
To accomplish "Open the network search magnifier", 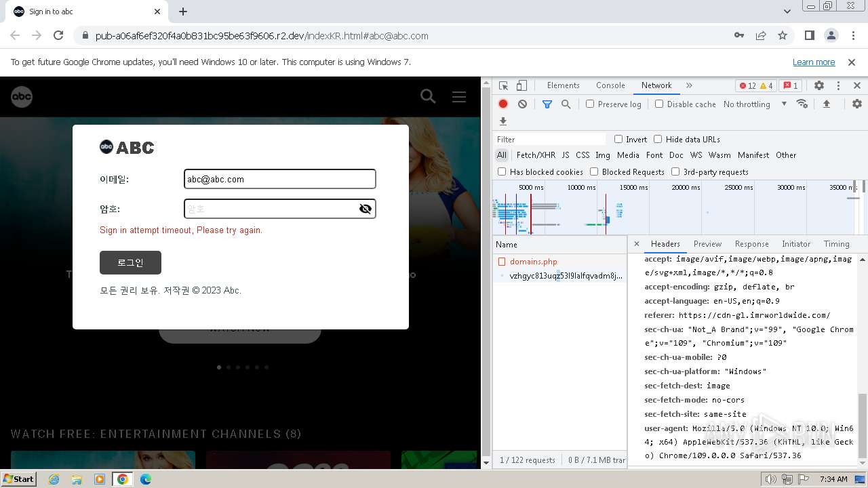I will point(566,104).
